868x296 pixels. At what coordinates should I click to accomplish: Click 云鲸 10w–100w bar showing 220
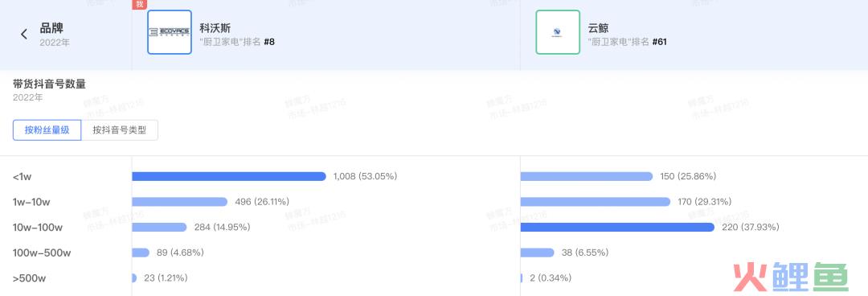[x=617, y=228]
